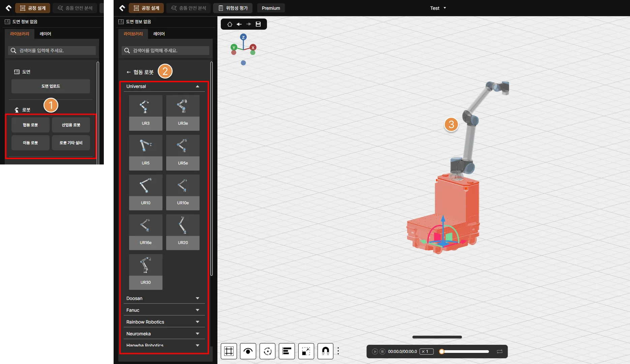
Task: Open the 위험성 평가 tab
Action: point(233,8)
